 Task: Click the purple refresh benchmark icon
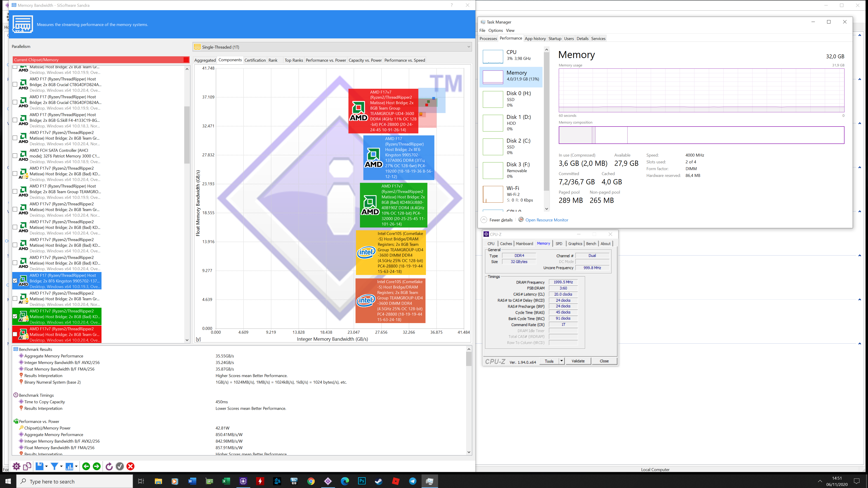click(109, 466)
